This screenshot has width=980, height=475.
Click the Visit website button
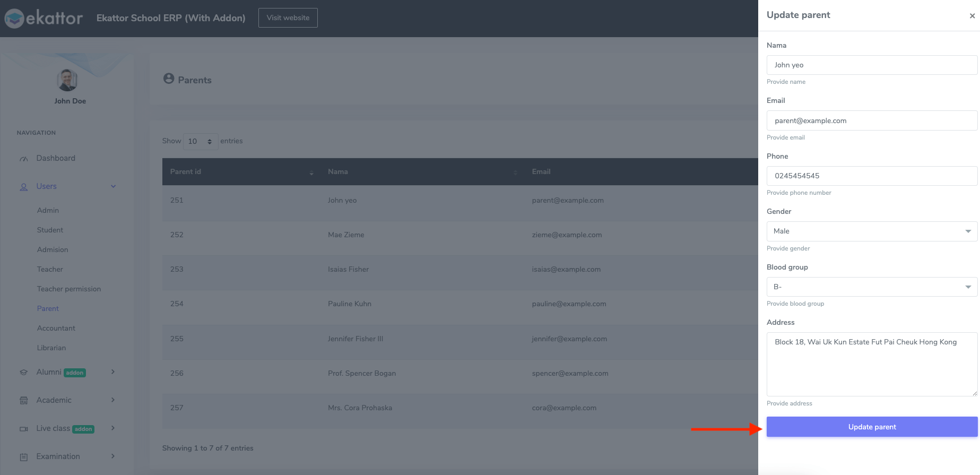pyautogui.click(x=288, y=18)
